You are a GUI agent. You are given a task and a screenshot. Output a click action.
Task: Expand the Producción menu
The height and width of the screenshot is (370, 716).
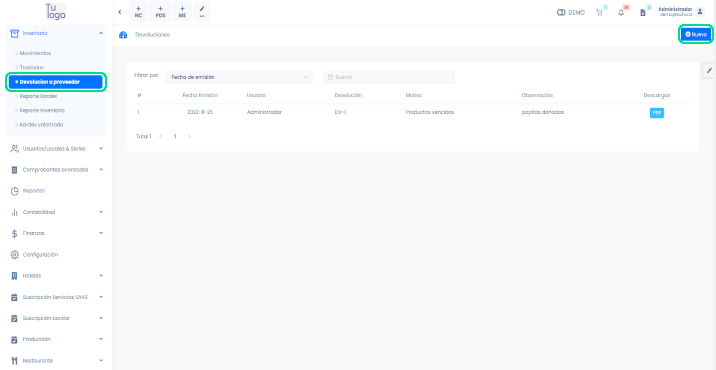[56, 339]
